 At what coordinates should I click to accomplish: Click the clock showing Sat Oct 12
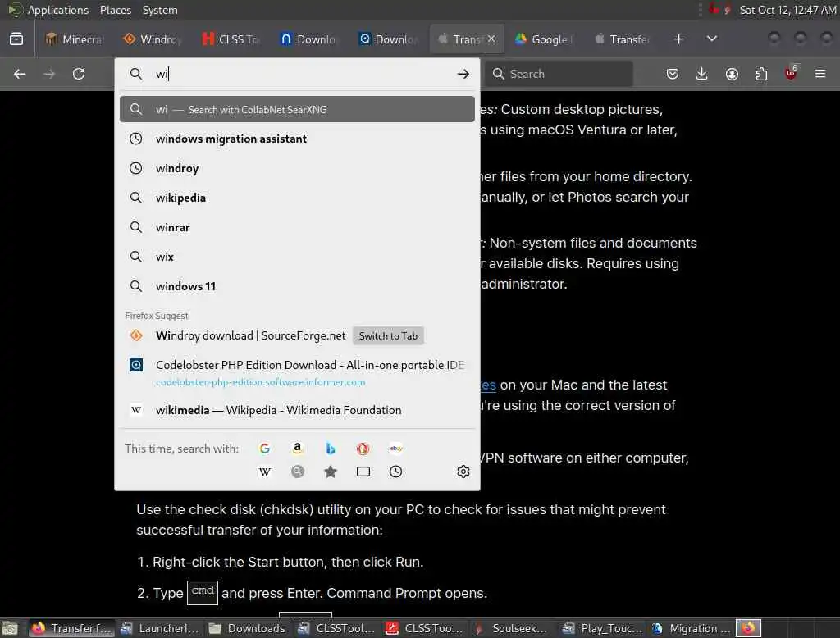coord(787,10)
